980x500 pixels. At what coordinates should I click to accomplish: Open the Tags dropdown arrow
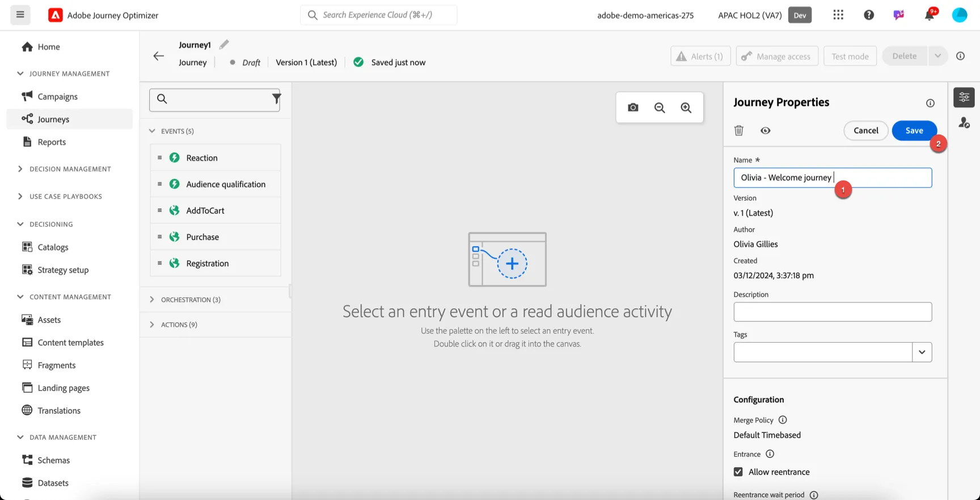[x=922, y=352]
